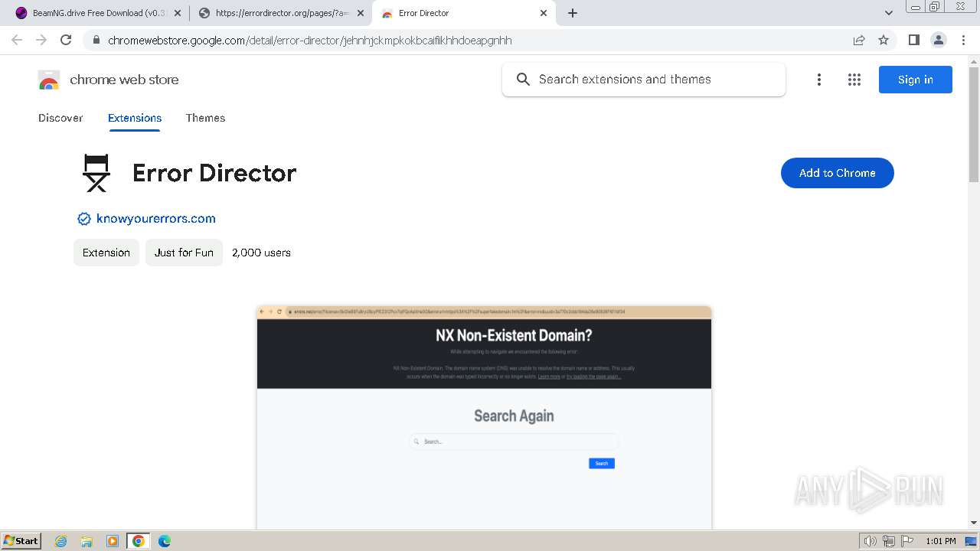
Task: Go to the Discover section
Action: pos(60,118)
